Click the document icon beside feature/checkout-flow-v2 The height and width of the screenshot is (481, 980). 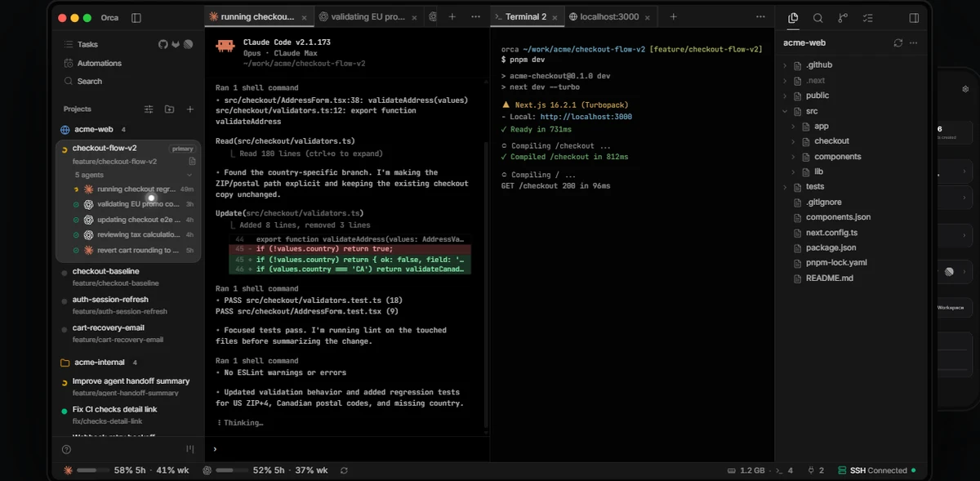[x=192, y=161]
